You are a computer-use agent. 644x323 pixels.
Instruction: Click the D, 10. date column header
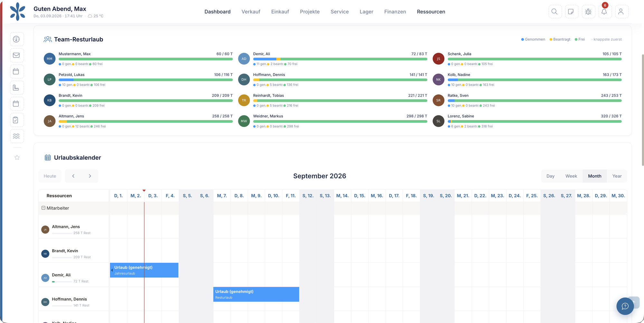coord(273,196)
